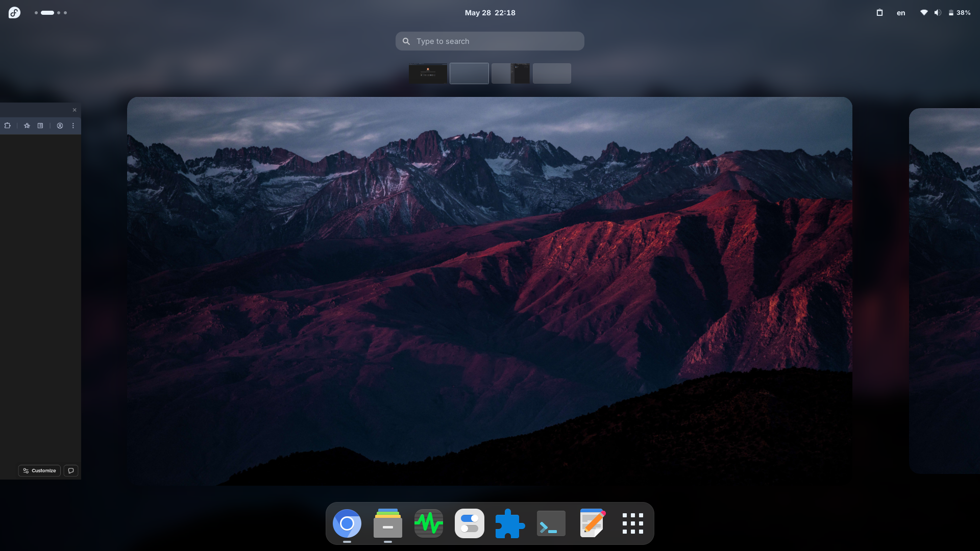Show the application grid
The image size is (980, 551).
(633, 523)
